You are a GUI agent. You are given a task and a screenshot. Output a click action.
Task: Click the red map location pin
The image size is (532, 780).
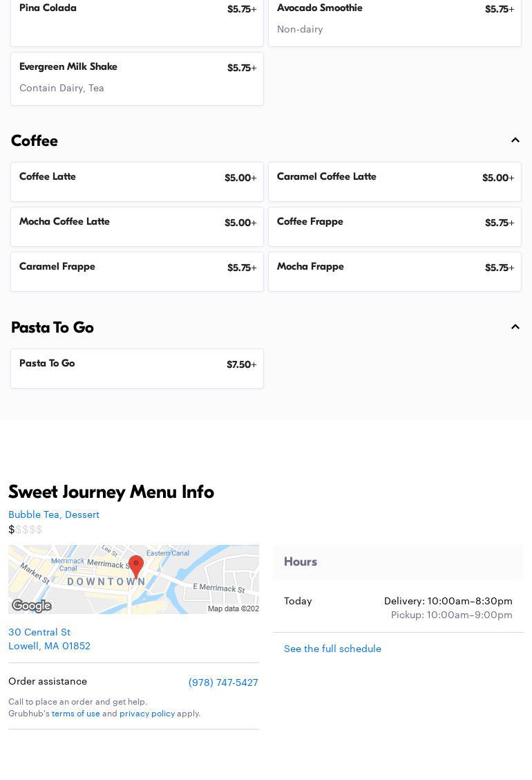tap(136, 566)
